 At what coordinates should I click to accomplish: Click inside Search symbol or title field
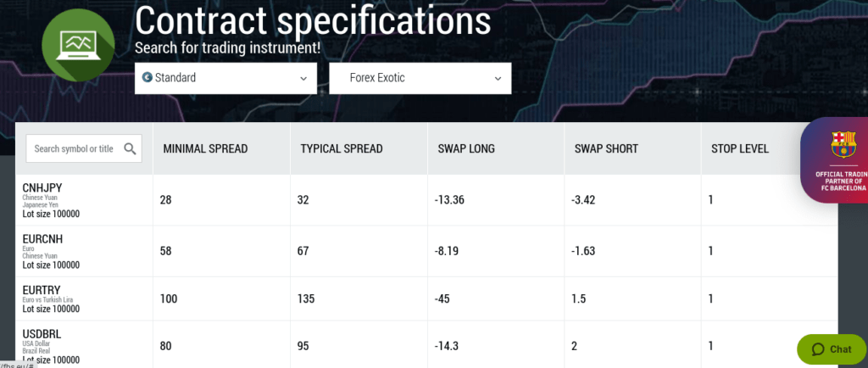point(84,148)
